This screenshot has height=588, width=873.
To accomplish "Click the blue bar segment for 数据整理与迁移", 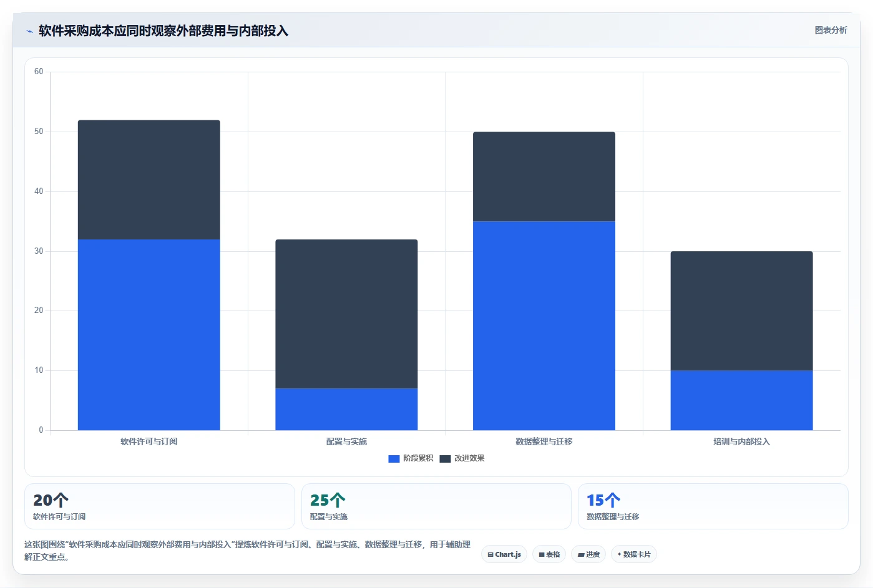I will 544,325.
